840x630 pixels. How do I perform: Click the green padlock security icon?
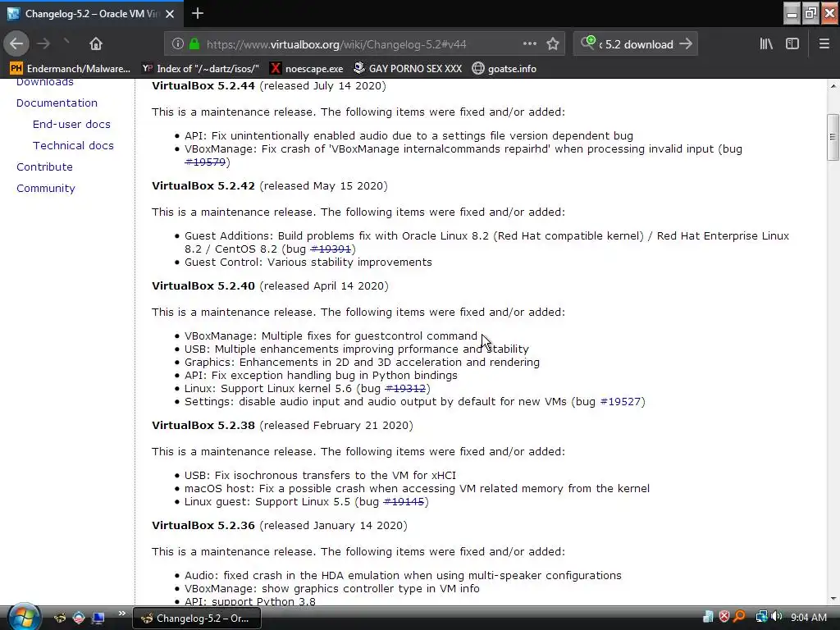coord(194,44)
